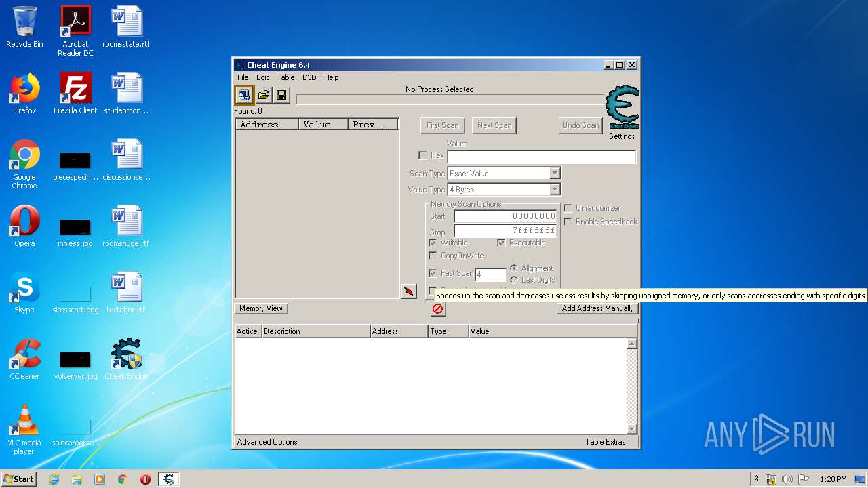Select Last Digits radio button
868x488 pixels.
tap(514, 280)
